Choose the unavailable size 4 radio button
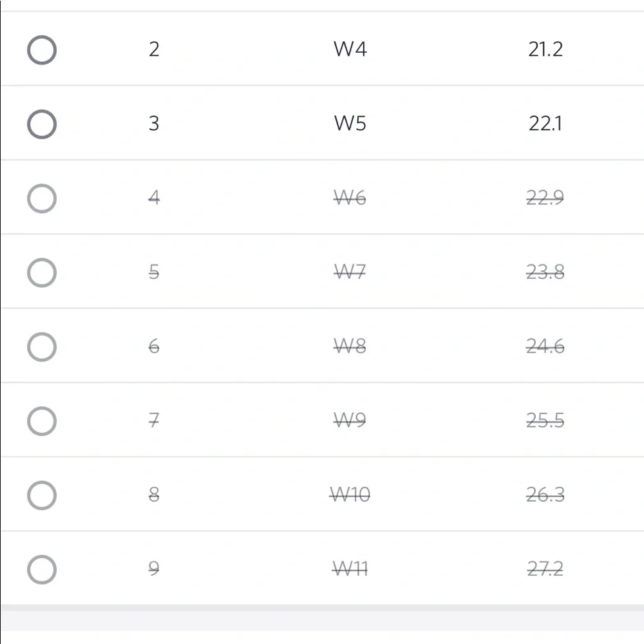This screenshot has width=644, height=644. coord(42,198)
